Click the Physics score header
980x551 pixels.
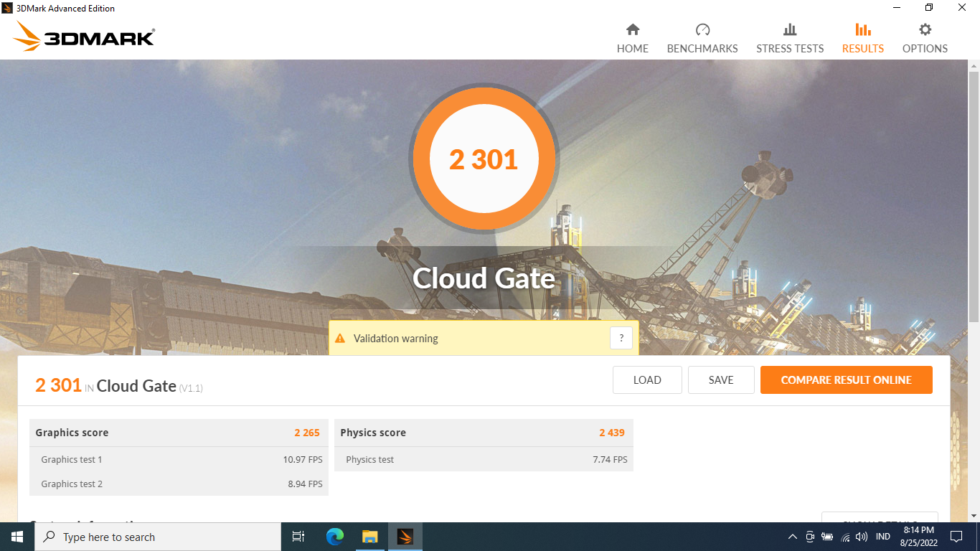pos(484,433)
